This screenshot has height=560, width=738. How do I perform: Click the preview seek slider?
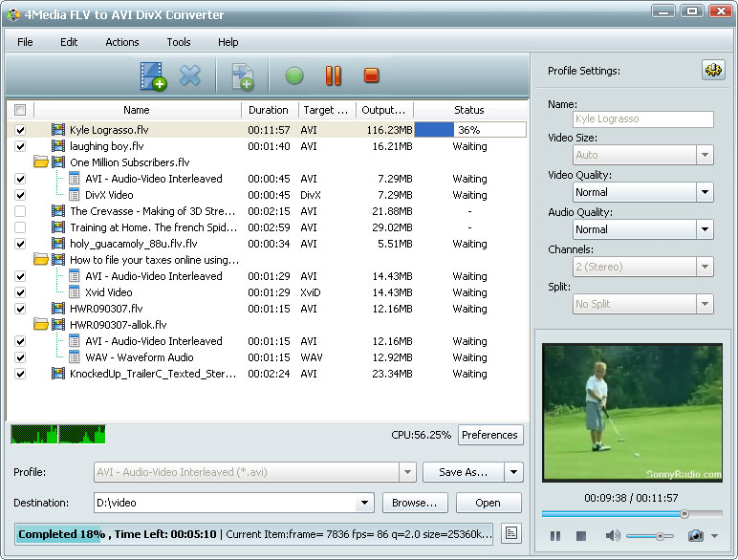point(631,514)
